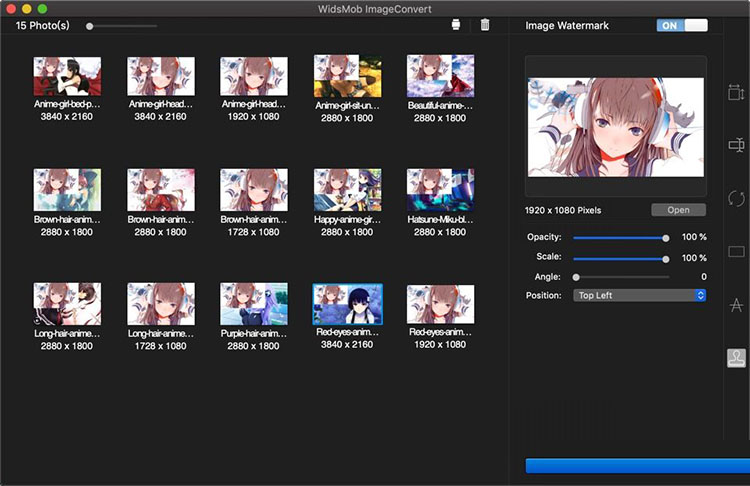Click the watermark preview image
This screenshot has height=486, width=750.
[616, 127]
